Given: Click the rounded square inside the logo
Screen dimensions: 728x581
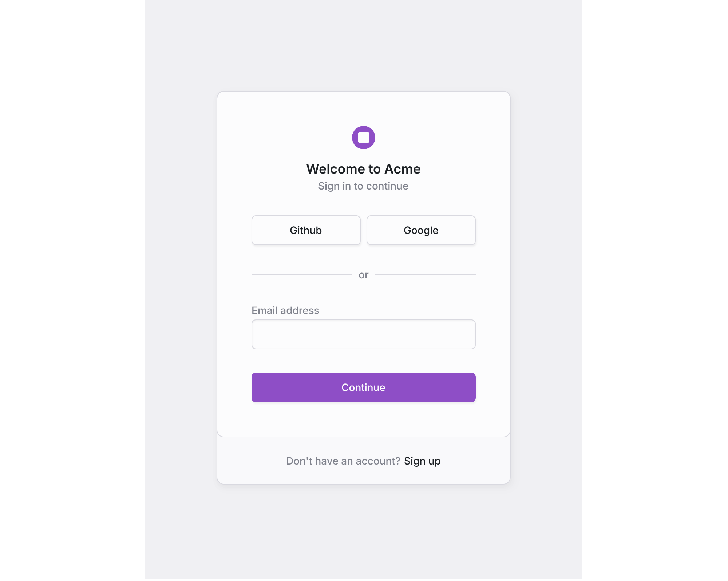Looking at the screenshot, I should 363,137.
